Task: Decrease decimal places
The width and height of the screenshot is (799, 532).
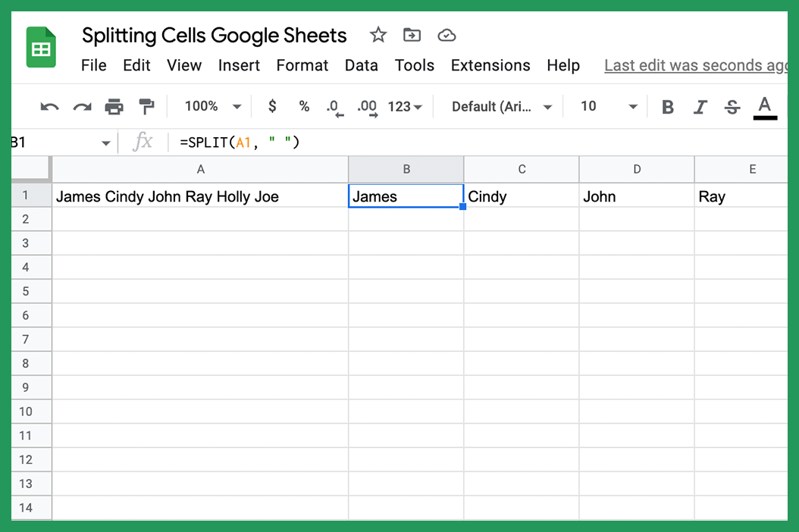Action: [334, 107]
